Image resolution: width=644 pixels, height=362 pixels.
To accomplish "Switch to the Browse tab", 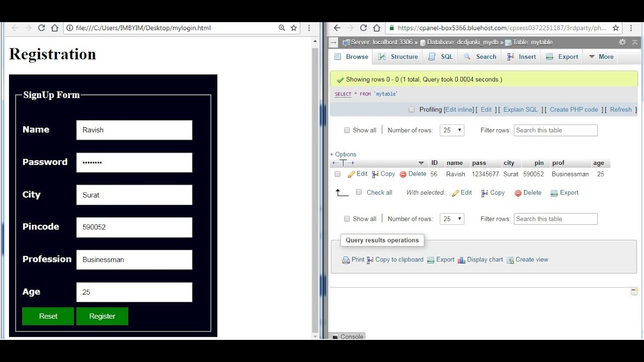I will [351, 57].
